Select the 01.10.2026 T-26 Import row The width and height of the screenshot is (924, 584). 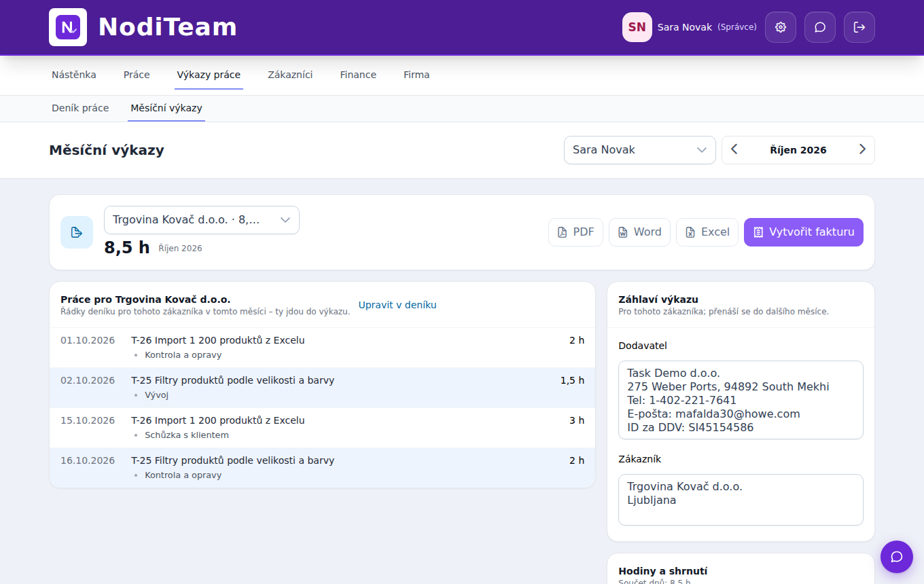[x=323, y=348]
